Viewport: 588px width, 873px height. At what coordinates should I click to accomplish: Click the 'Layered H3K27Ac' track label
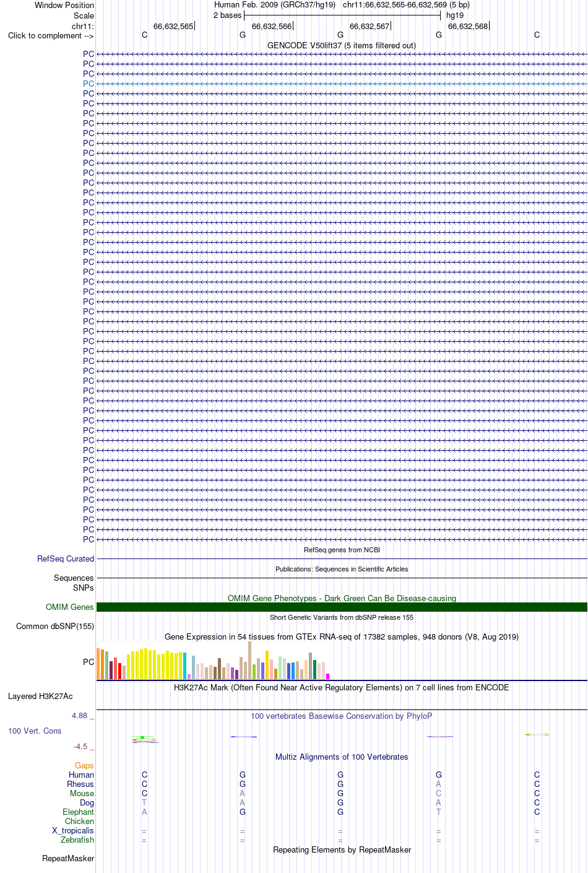(x=40, y=696)
